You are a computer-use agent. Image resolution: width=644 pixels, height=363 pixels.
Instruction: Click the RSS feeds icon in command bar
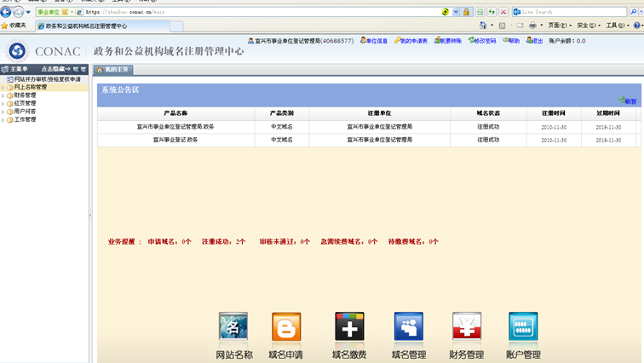(x=502, y=26)
